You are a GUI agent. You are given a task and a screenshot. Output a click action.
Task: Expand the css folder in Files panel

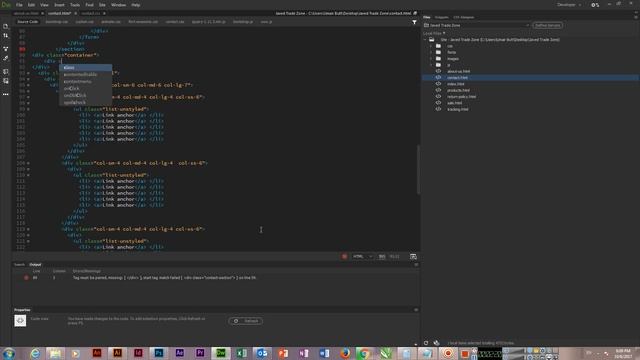pos(431,46)
